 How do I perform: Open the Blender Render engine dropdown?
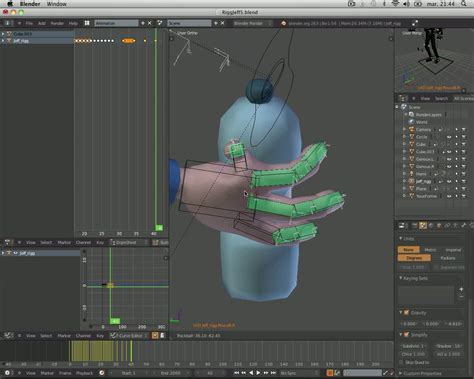[x=253, y=23]
